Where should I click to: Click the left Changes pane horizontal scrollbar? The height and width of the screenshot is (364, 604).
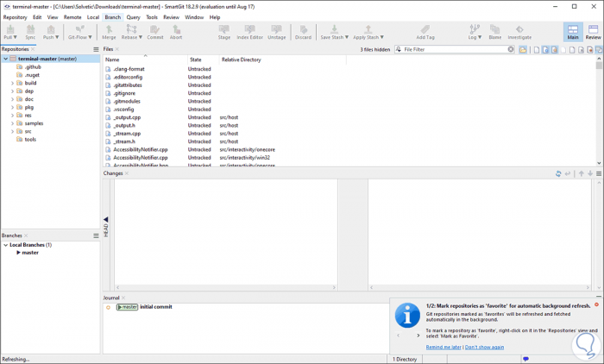point(226,287)
